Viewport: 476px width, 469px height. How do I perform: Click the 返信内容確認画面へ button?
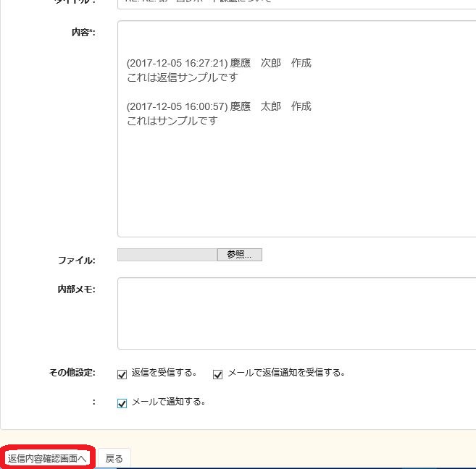[x=47, y=458]
